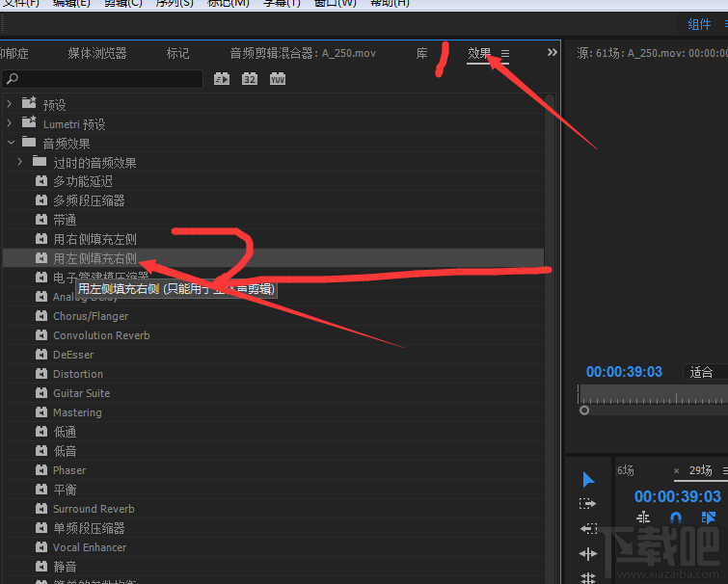Select the 带通 effect
Screen dimensions: 728x584
65,220
